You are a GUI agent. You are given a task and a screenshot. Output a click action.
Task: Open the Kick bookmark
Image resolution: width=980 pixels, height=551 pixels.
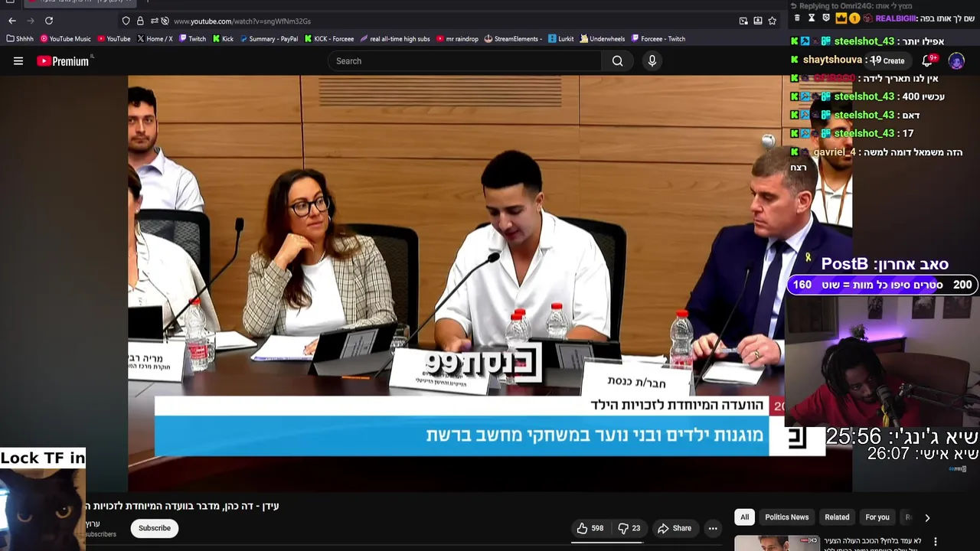[x=224, y=39]
